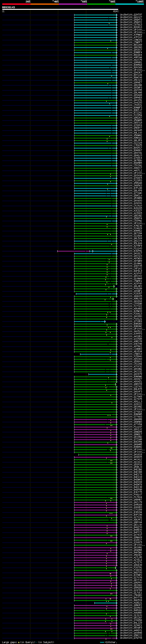Image resolution: width=146 pixels, height=644 pixels.
Task: Click the label UniRef100_A1BQJ1
Action: [x=131, y=603]
